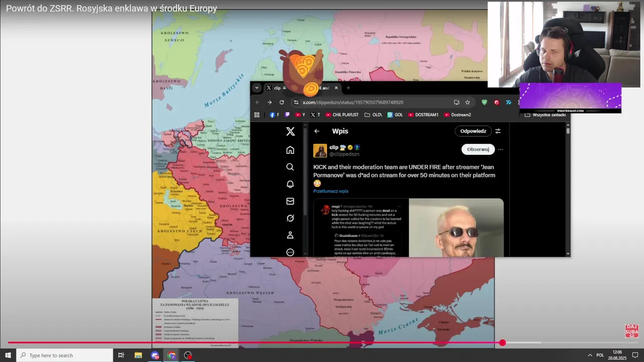The width and height of the screenshot is (644, 362).
Task: Open the red circular extension icon
Action: click(497, 102)
